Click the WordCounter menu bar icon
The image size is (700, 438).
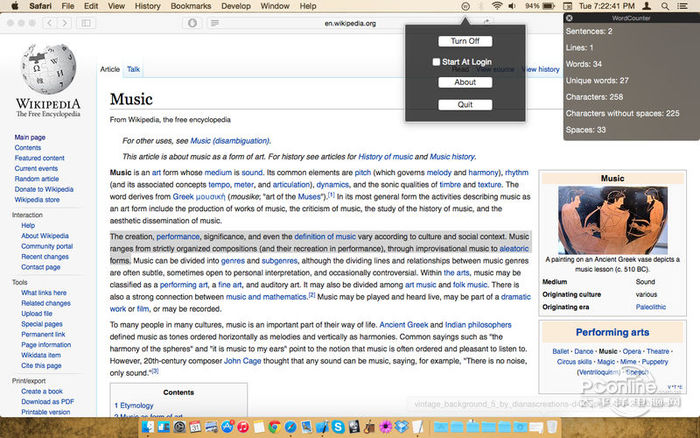465,6
